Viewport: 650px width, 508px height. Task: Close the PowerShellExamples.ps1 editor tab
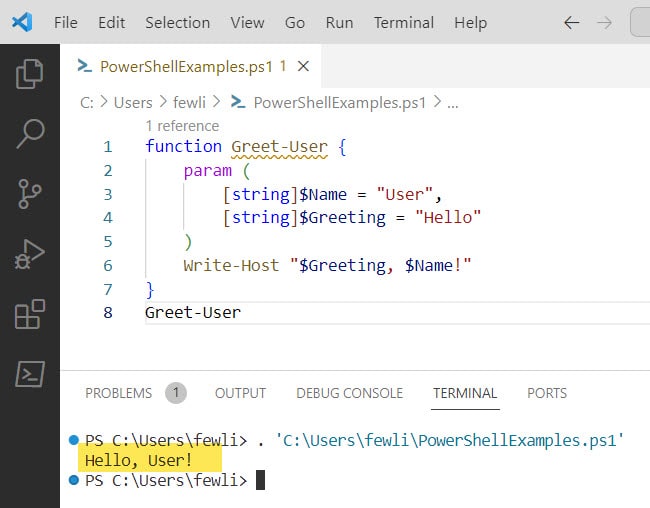point(303,66)
